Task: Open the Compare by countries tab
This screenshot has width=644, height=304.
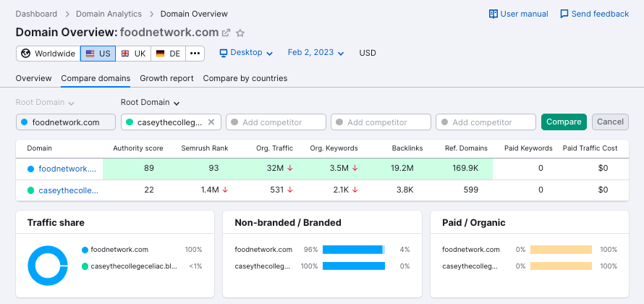Action: pyautogui.click(x=245, y=78)
